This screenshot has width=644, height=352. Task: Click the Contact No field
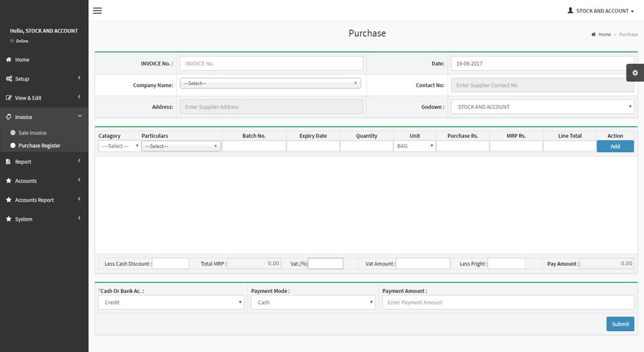[542, 85]
